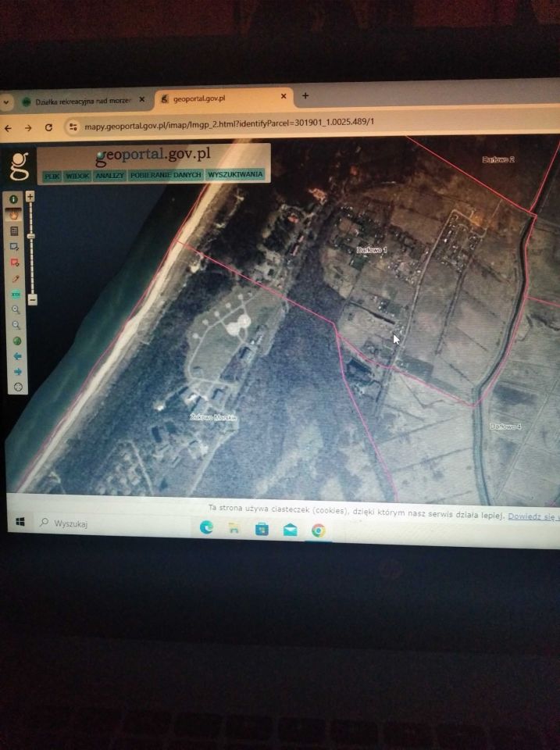Show full extent with the globe icon

click(16, 341)
